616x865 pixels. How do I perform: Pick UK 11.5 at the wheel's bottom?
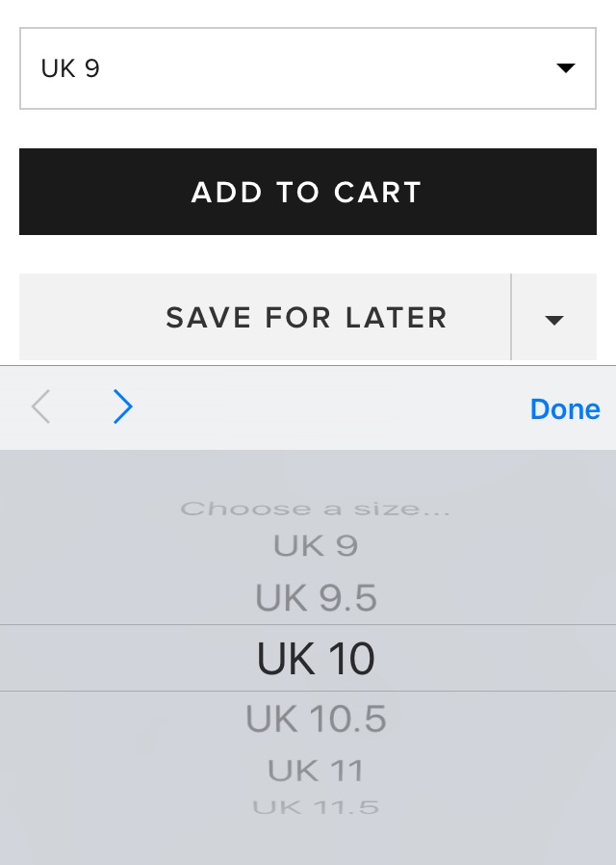(x=315, y=807)
